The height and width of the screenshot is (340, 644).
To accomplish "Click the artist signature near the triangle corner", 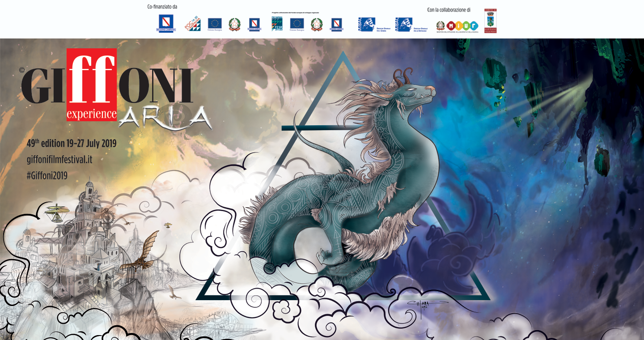I will click(x=427, y=308).
